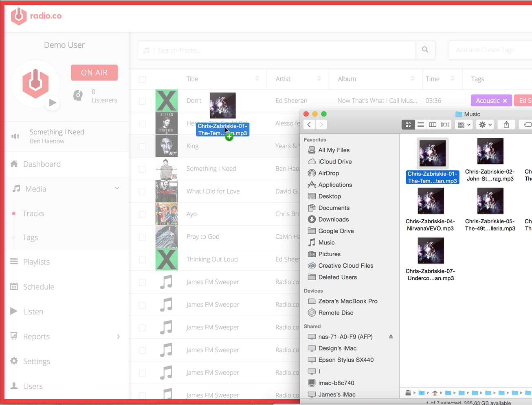Click the Thinking Out Loud album art
The height and width of the screenshot is (405, 532).
[x=167, y=259]
